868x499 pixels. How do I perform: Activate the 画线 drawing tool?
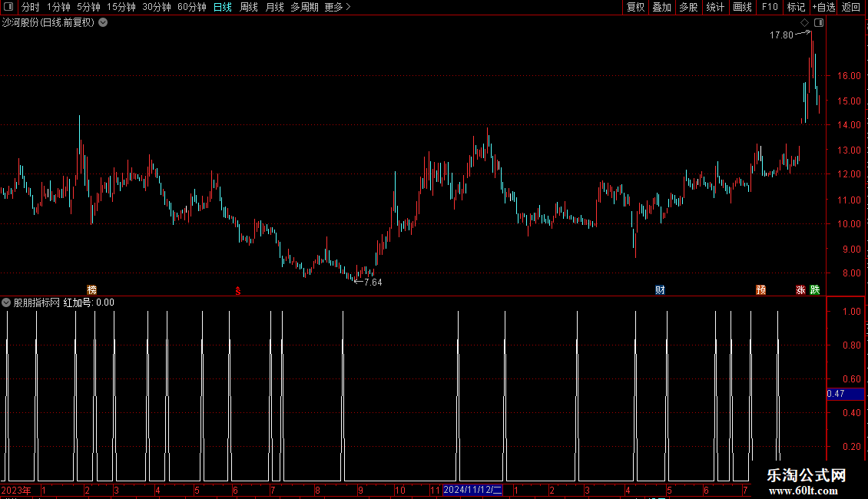[x=742, y=7]
